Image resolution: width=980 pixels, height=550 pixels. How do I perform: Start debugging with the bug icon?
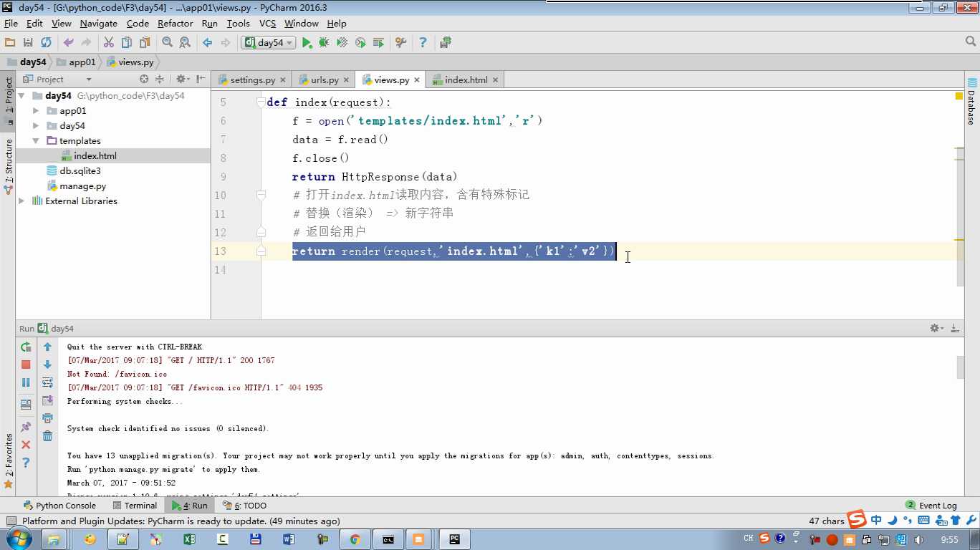[324, 43]
